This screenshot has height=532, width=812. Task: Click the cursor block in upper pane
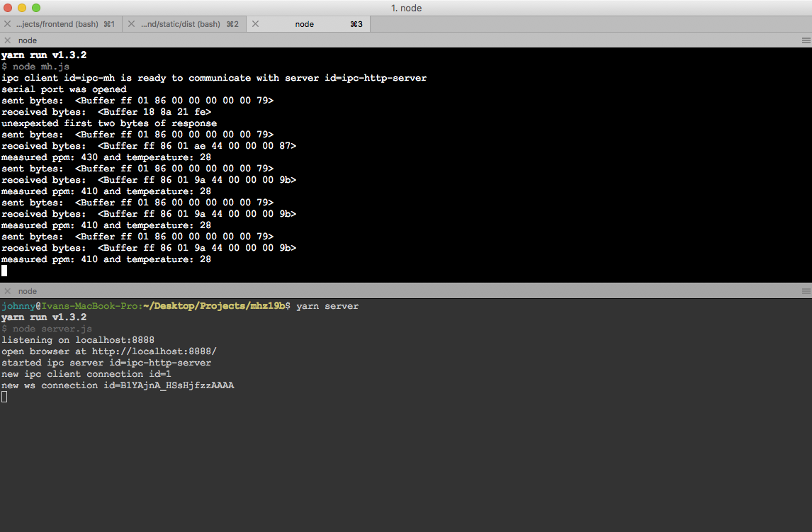click(4, 271)
